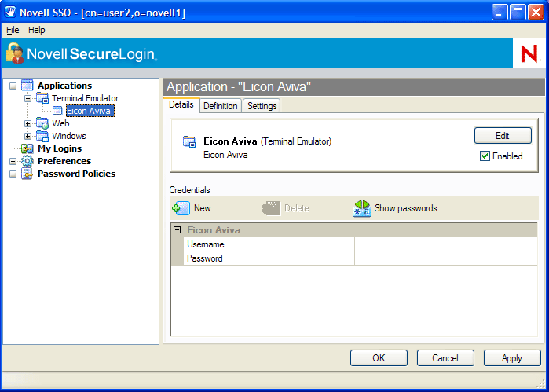Click the Applications tree icon
Screen dimensions: 549x392
[27, 86]
